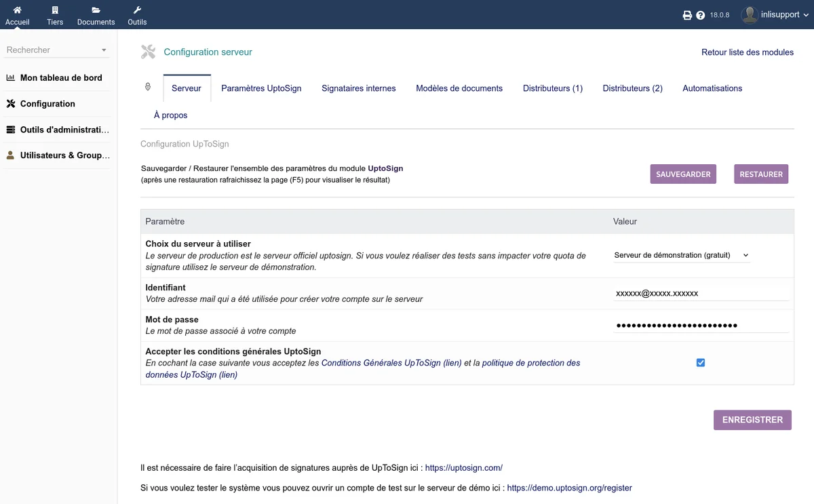Open the Accueil home icon
Viewport: 814px width, 504px height.
[18, 10]
